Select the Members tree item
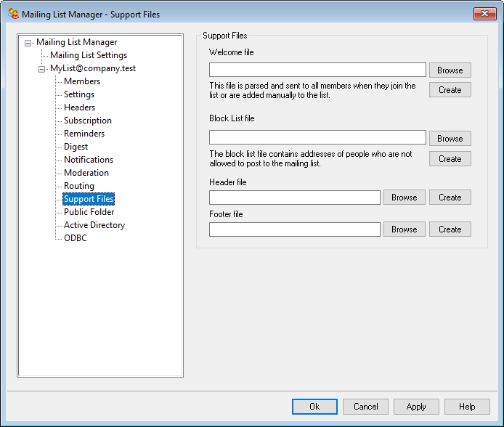 pyautogui.click(x=82, y=81)
